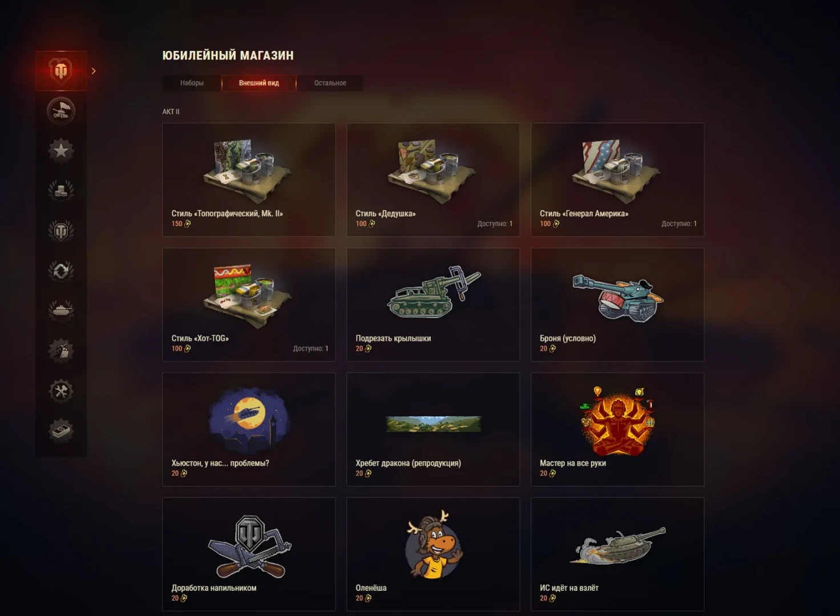The width and height of the screenshot is (840, 616).
Task: Open the Хребет дракона (репродукция) inscription card
Action: 433,429
